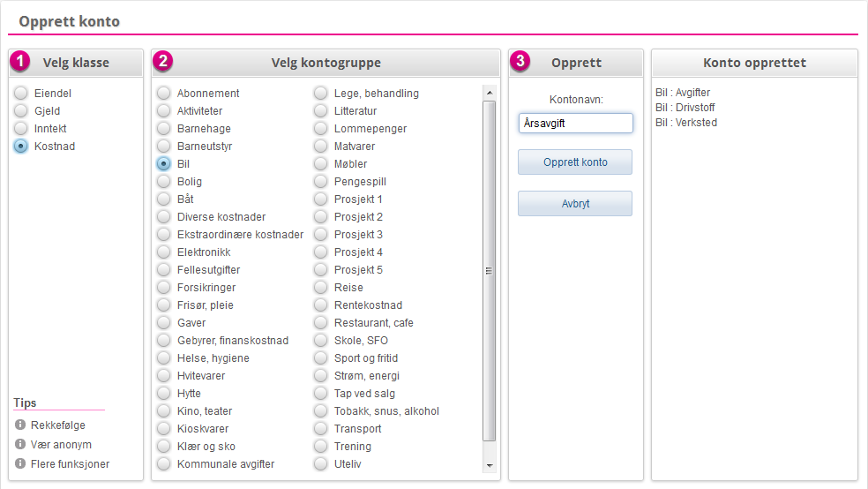Select the Strøm, energi option
This screenshot has height=489, width=868.
(x=320, y=375)
